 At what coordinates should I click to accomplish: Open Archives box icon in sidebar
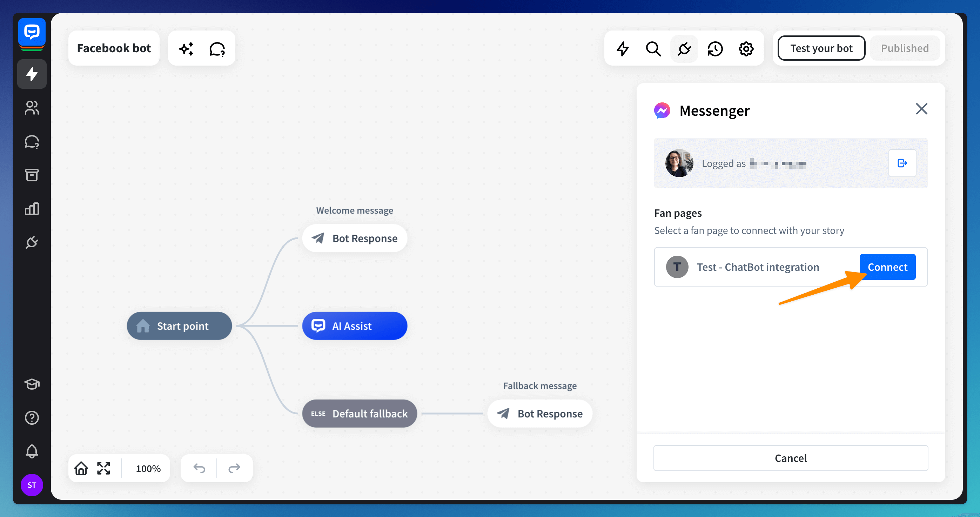click(32, 175)
